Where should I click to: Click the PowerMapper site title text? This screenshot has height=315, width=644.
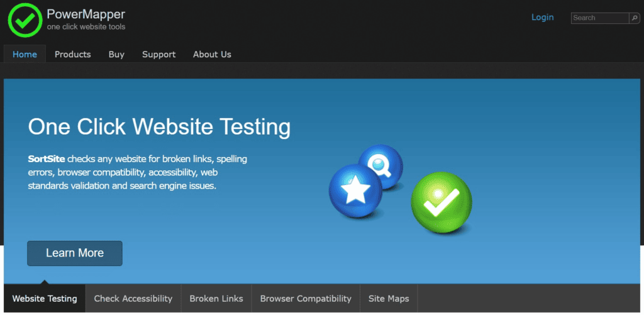86,14
